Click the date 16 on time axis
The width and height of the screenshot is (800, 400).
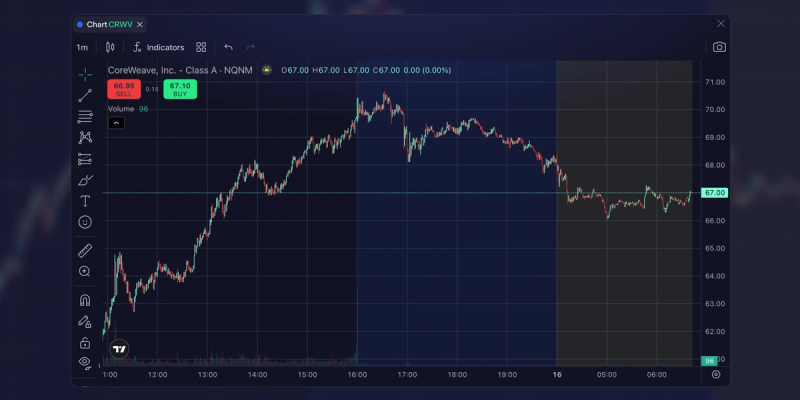coord(557,375)
